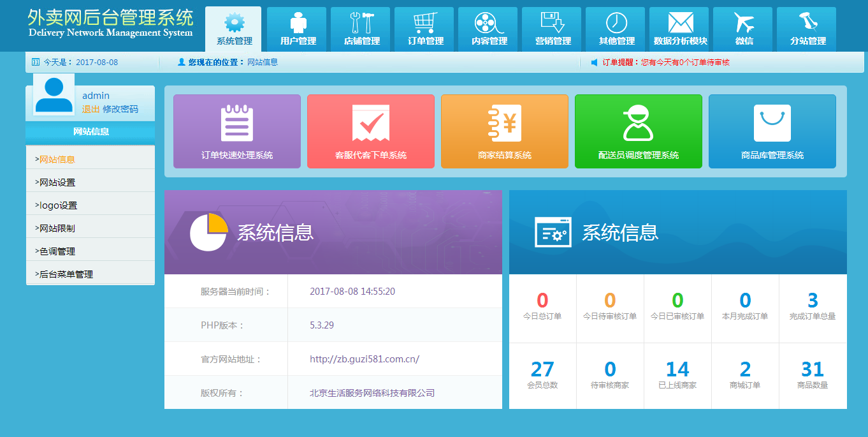Viewport: 868px width, 437px height.
Task: Click the 修改密码 change password link
Action: [x=120, y=109]
